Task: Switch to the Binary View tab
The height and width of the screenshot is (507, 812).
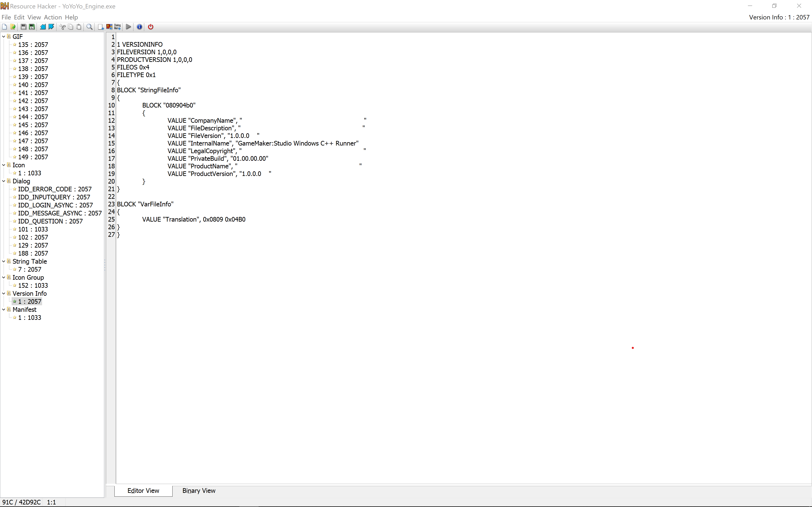Action: [199, 491]
